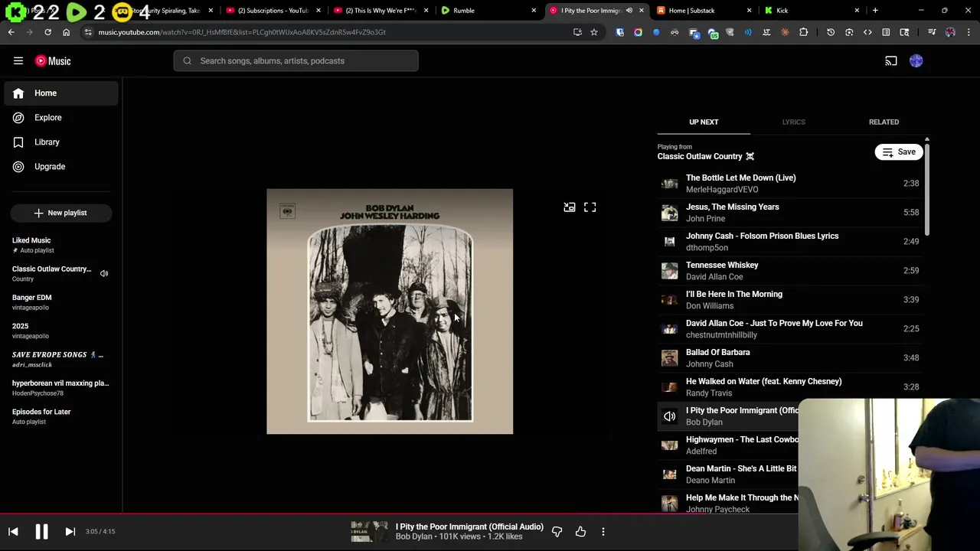The height and width of the screenshot is (551, 980).
Task: Open the Cast to device icon
Action: pos(891,60)
